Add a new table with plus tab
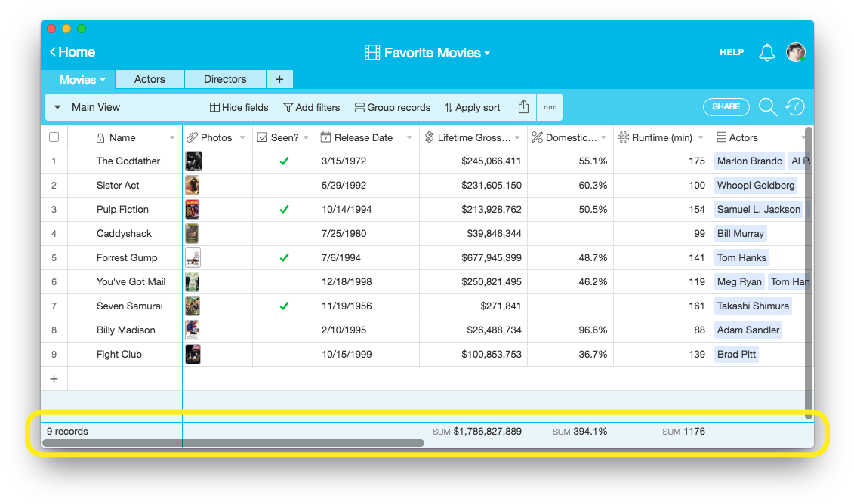854x504 pixels. pyautogui.click(x=279, y=79)
